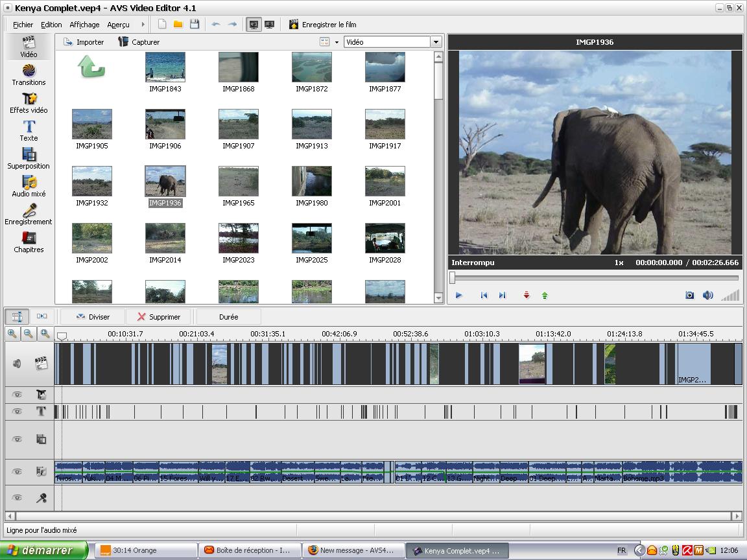Screen dimensions: 747x560
Task: Open the Vidéo category dropdown
Action: click(x=435, y=42)
